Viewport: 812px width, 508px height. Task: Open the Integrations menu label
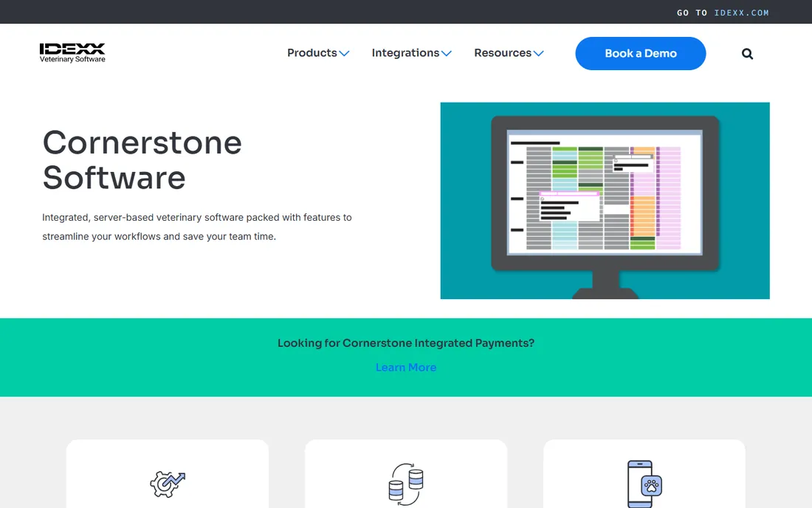tap(405, 53)
